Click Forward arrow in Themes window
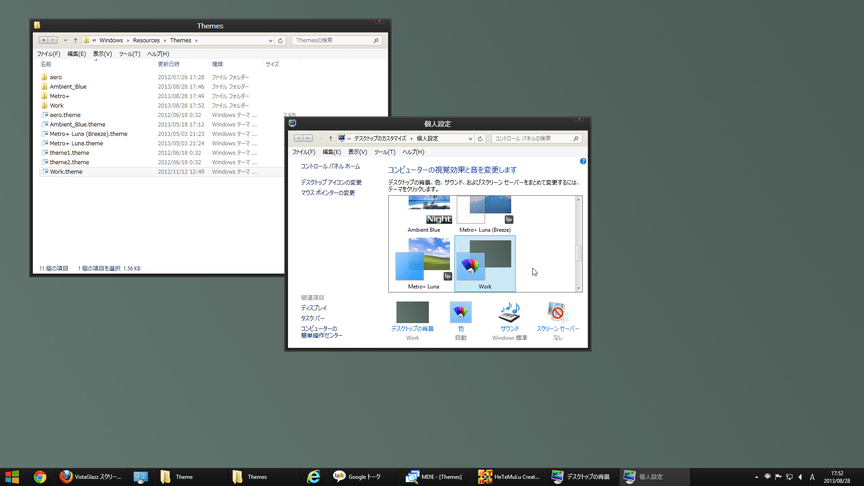864x486 pixels. pyautogui.click(x=53, y=40)
